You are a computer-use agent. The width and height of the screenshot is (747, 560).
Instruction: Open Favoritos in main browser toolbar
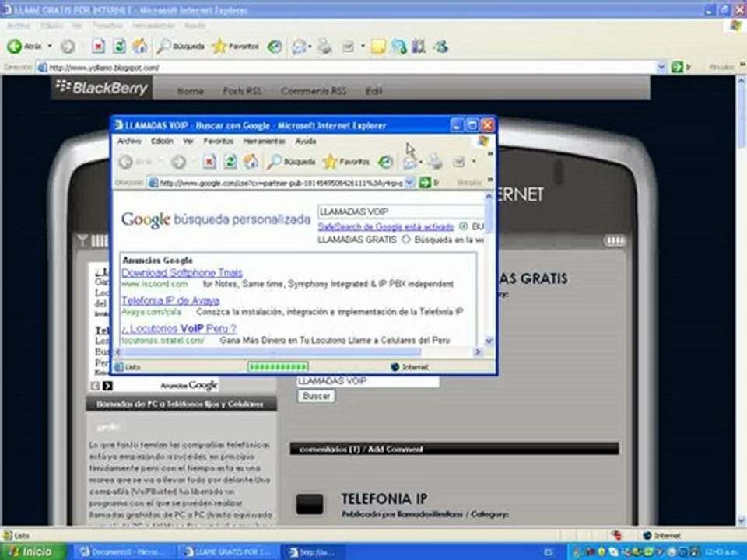(x=235, y=46)
